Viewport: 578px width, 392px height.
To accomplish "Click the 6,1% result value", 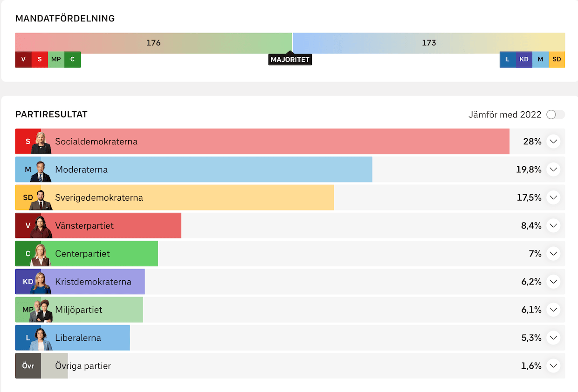I will click(x=531, y=310).
